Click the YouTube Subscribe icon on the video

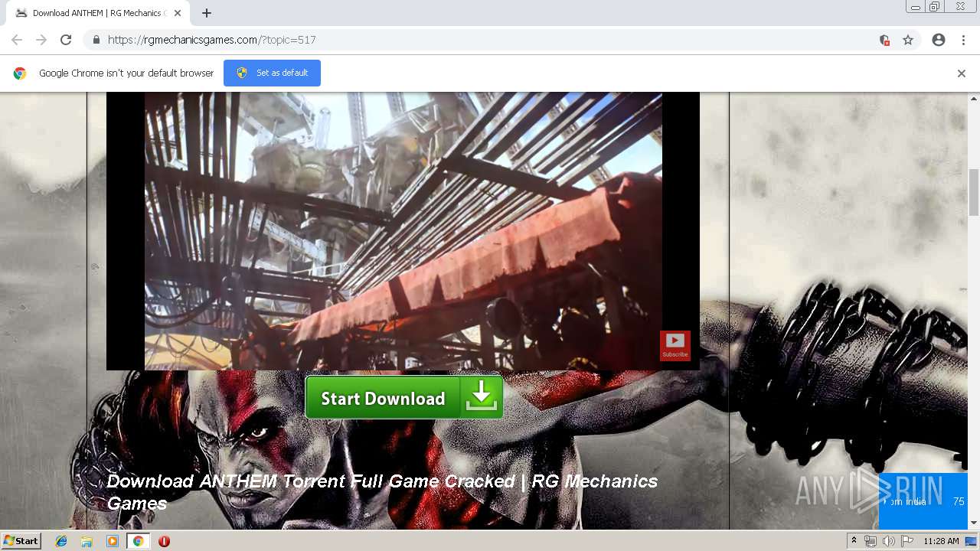[675, 345]
